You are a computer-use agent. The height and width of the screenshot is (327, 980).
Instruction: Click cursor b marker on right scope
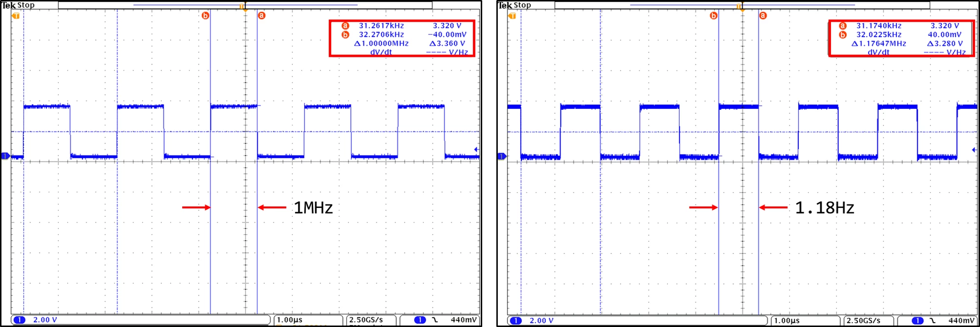click(x=713, y=16)
